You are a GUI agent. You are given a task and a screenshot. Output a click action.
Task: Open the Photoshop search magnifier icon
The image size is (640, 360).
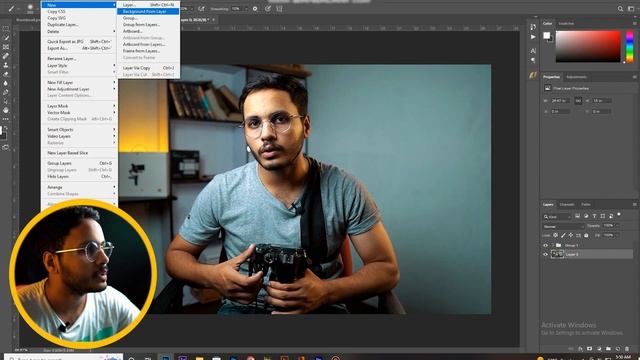point(620,9)
